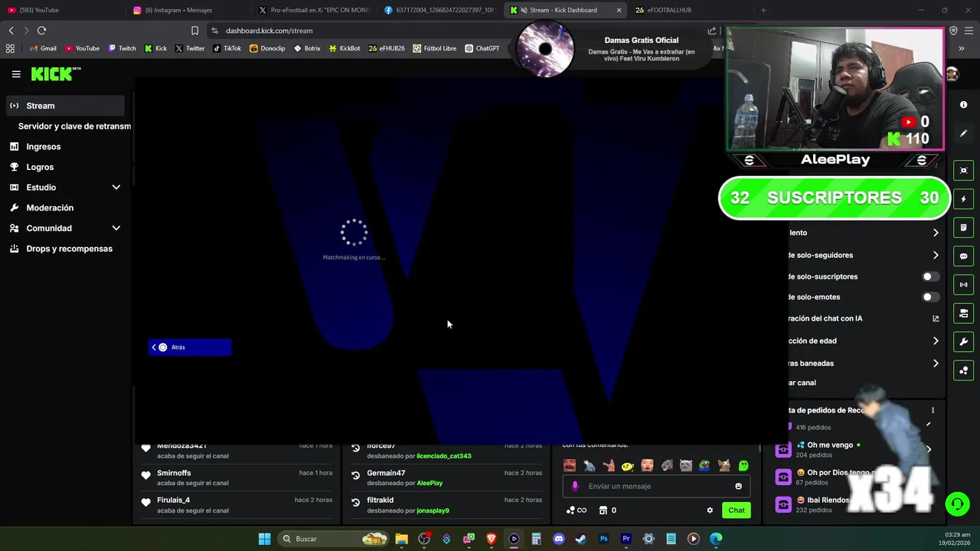
Task: Toggle solo-suscriptores chat mode
Action: (930, 276)
